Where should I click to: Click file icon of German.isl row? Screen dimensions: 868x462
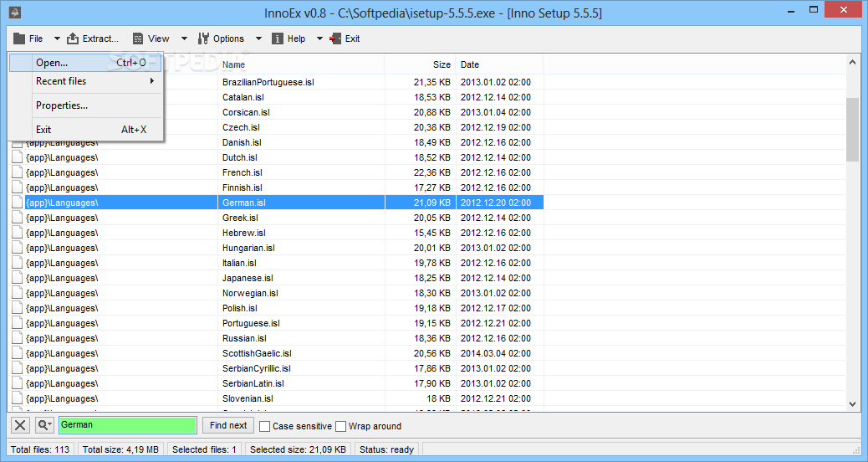tap(18, 203)
